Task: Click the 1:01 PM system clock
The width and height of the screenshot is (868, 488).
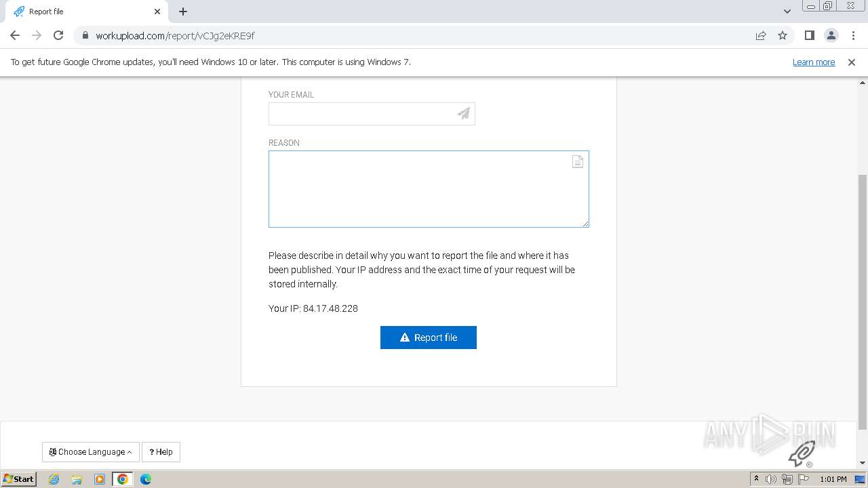Action: click(833, 479)
